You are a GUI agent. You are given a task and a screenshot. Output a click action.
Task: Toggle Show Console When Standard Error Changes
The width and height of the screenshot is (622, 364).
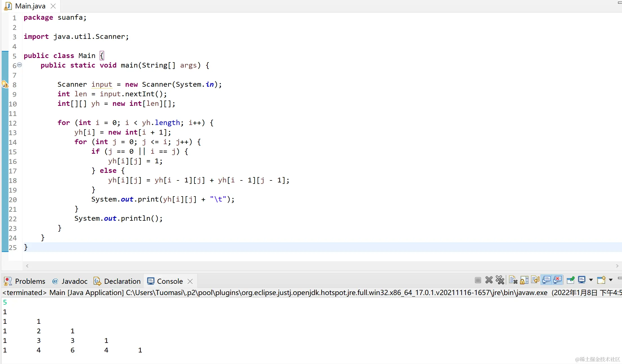(x=557, y=280)
